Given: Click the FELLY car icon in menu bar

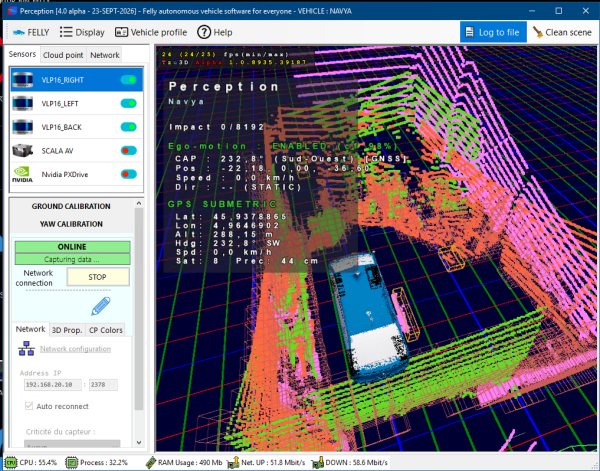Looking at the screenshot, I should click(18, 33).
